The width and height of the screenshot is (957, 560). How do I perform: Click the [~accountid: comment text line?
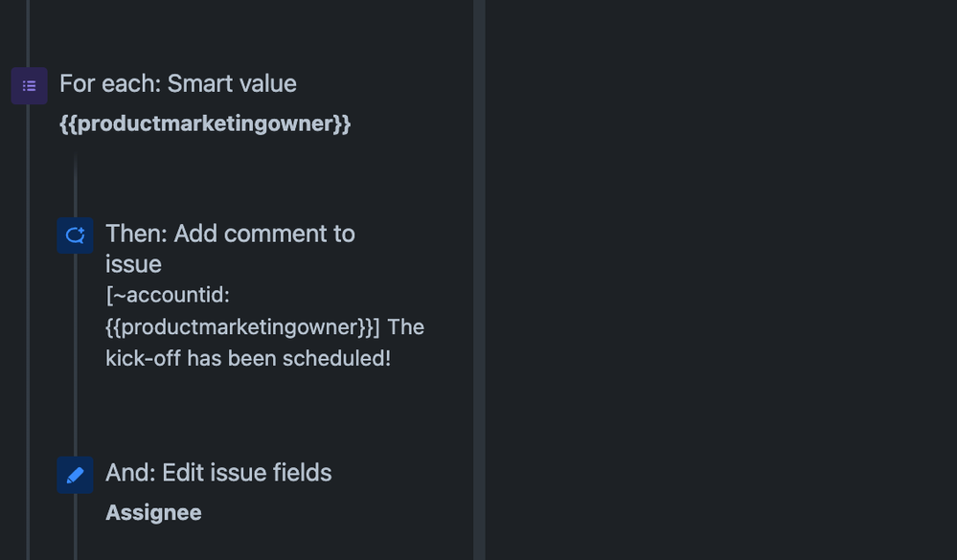click(167, 296)
